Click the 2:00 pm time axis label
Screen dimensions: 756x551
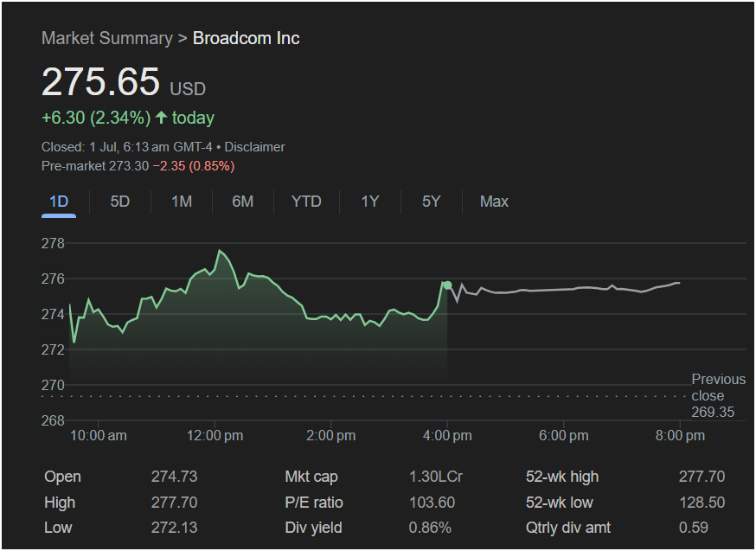point(331,436)
